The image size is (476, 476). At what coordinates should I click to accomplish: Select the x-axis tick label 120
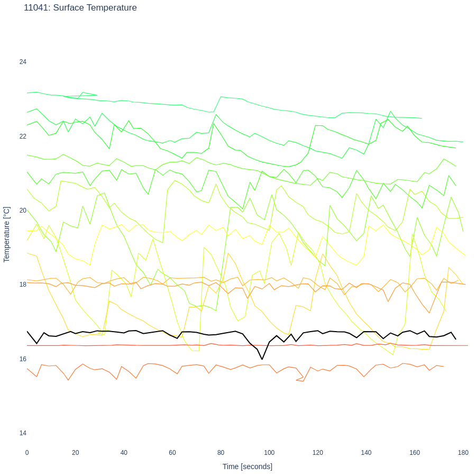[x=317, y=453]
